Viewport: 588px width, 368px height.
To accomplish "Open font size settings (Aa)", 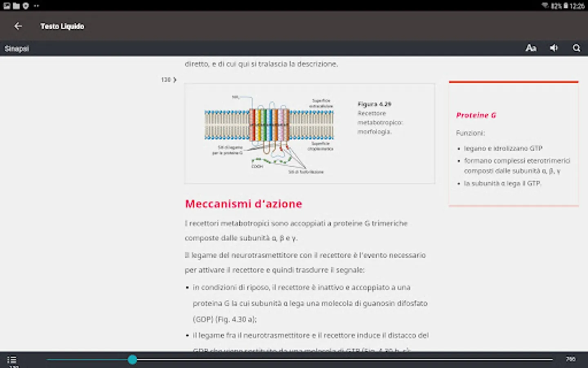I will 531,48.
